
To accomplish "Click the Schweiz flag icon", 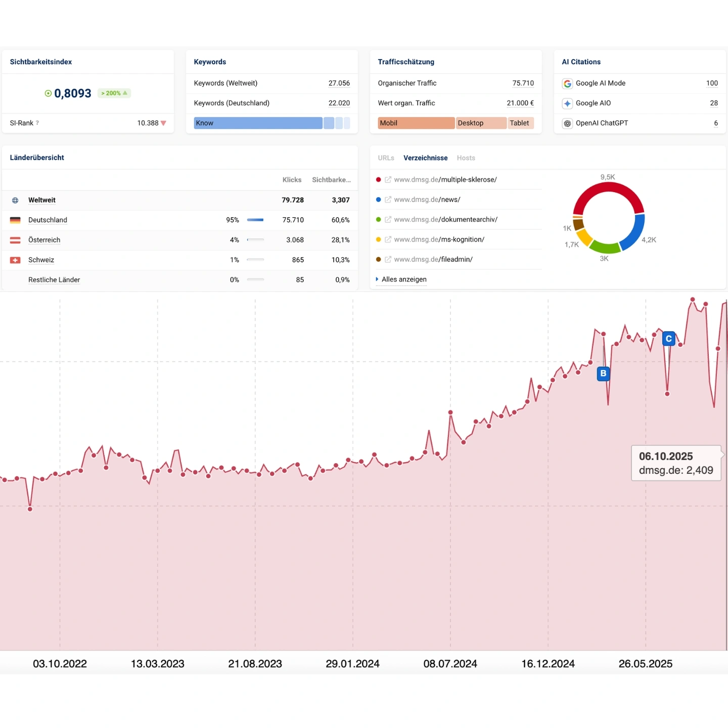I will click(15, 260).
